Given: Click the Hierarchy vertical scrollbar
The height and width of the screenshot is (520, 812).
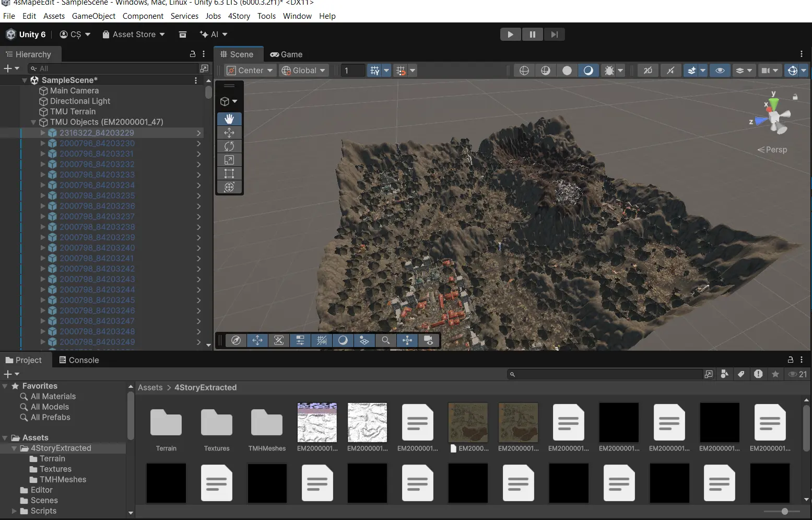Looking at the screenshot, I should coord(208,93).
